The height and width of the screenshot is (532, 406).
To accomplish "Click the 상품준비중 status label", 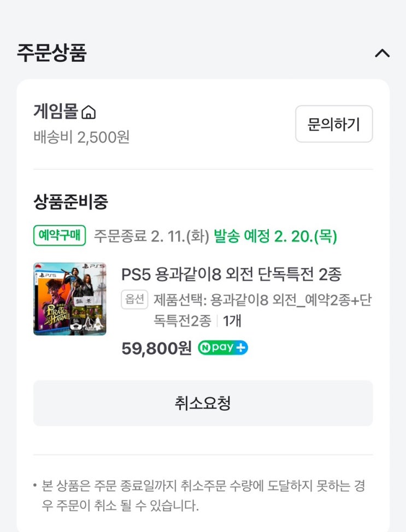I will 70,202.
